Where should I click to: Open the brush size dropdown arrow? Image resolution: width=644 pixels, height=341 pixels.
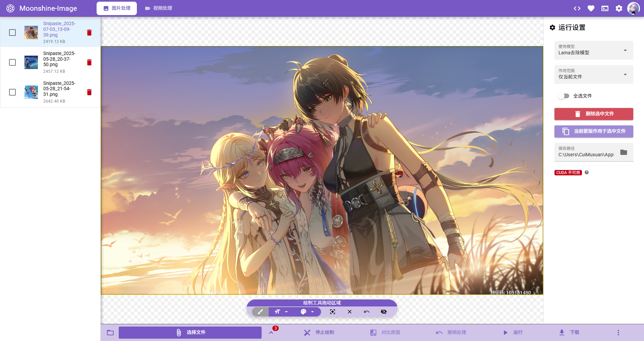click(286, 312)
